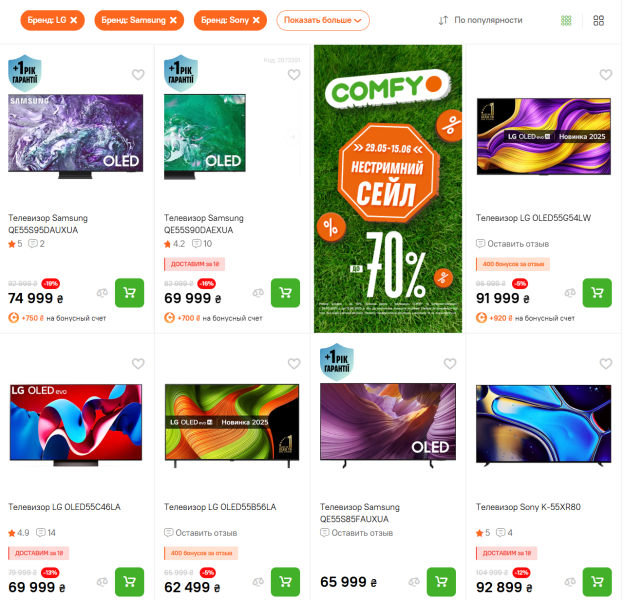Switch to the compact green grid view
The height and width of the screenshot is (600, 625).
pos(567,20)
